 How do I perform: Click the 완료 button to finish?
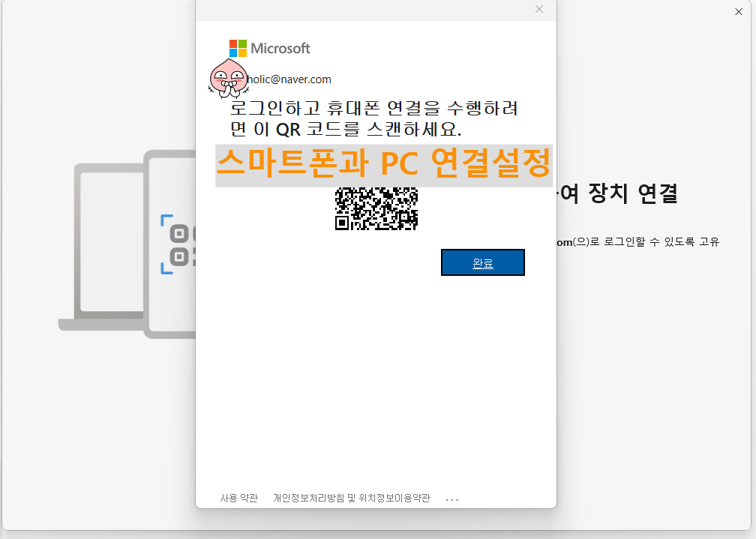482,262
